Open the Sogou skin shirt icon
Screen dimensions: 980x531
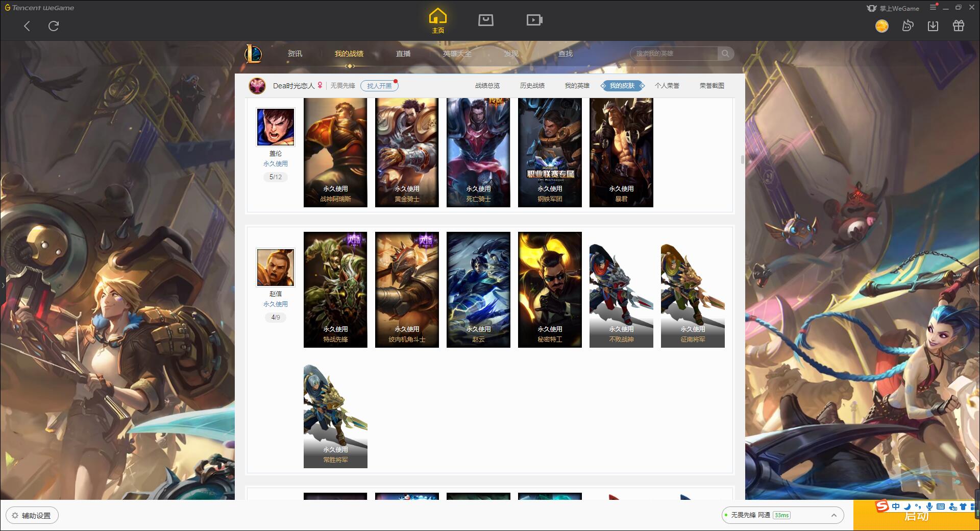[x=963, y=506]
